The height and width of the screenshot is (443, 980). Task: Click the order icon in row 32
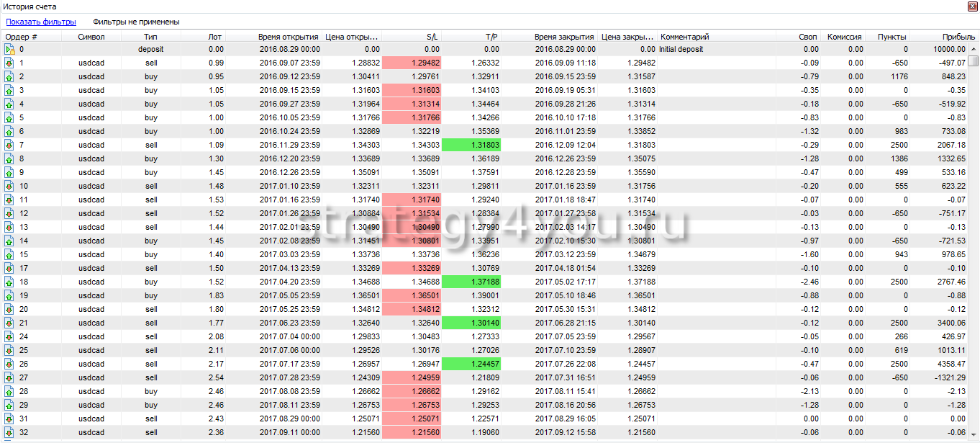pyautogui.click(x=9, y=432)
